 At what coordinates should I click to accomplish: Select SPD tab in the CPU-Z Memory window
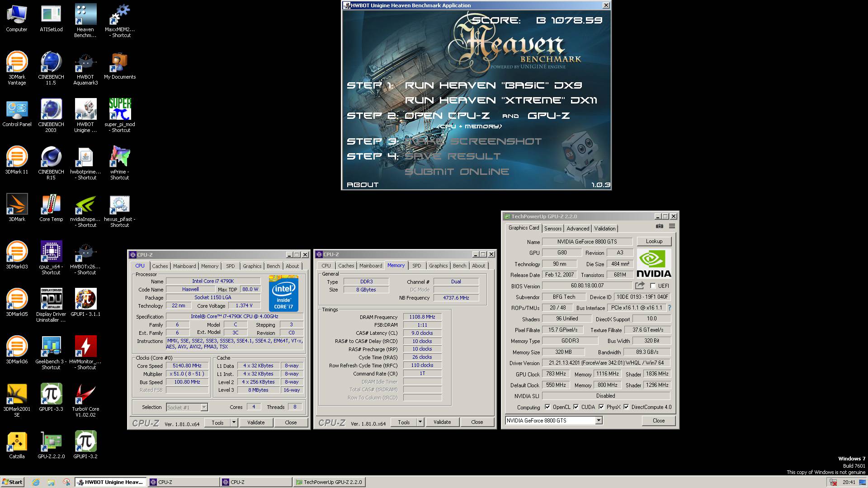click(416, 266)
